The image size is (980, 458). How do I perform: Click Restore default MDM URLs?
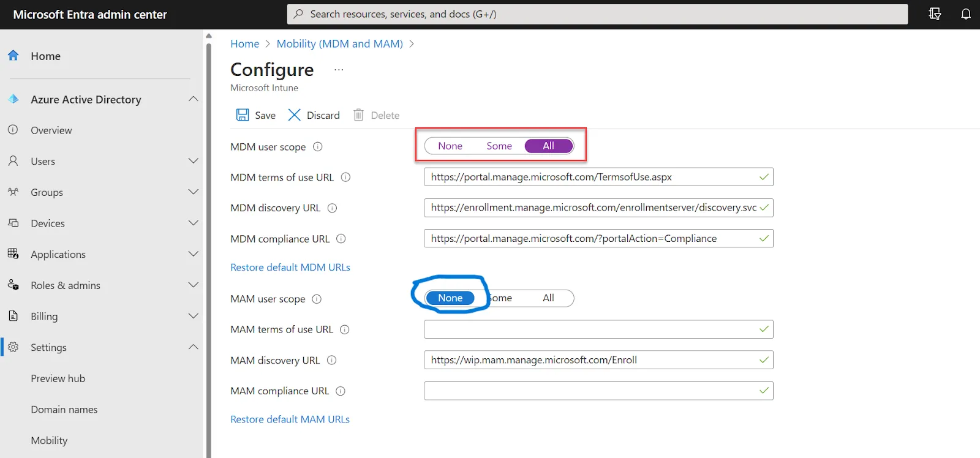(x=290, y=267)
